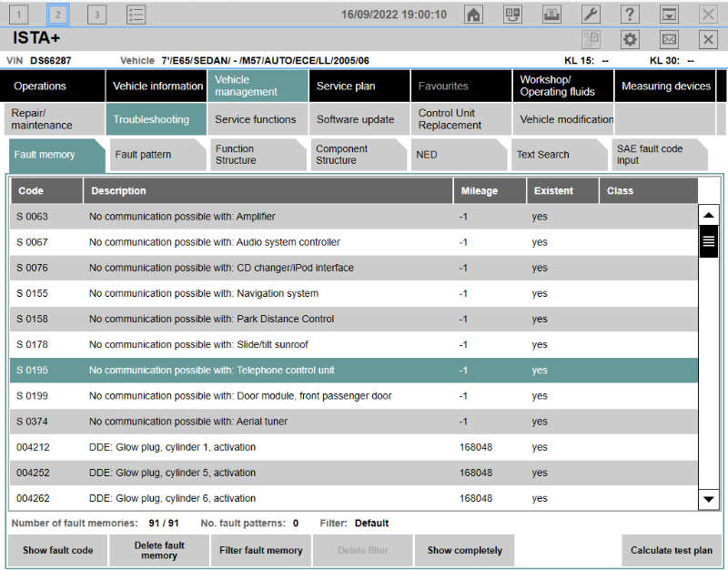This screenshot has width=728, height=570.
Task: Open the Operations menu
Action: point(53,86)
